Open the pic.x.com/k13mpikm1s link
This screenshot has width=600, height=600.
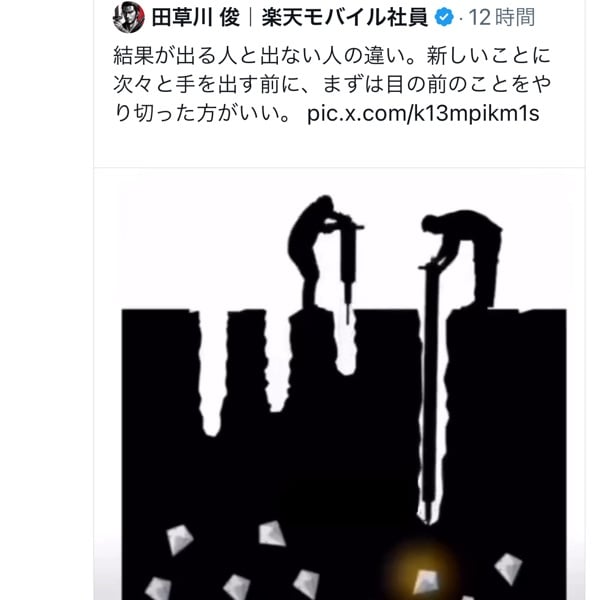pos(423,113)
